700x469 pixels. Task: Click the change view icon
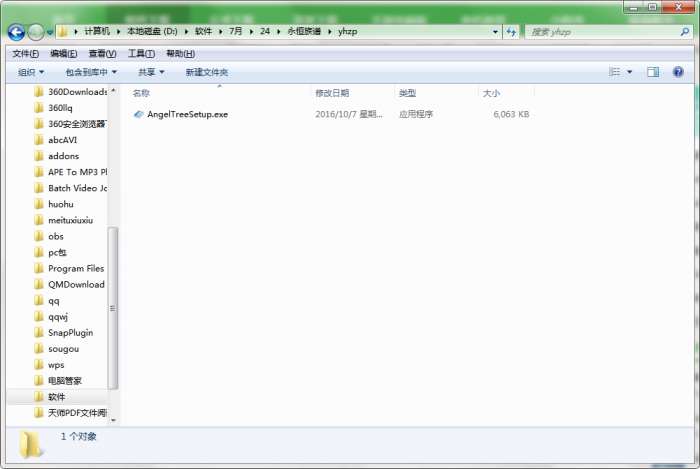pyautogui.click(x=615, y=72)
